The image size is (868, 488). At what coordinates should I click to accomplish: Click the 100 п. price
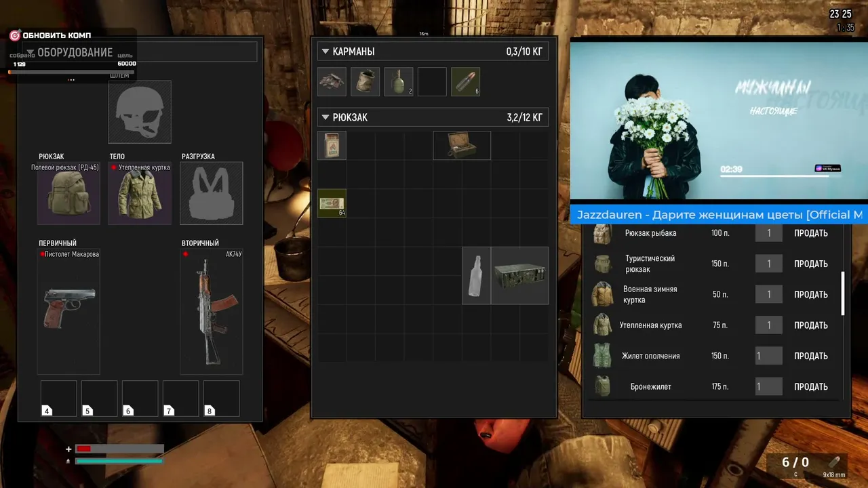[x=720, y=233]
